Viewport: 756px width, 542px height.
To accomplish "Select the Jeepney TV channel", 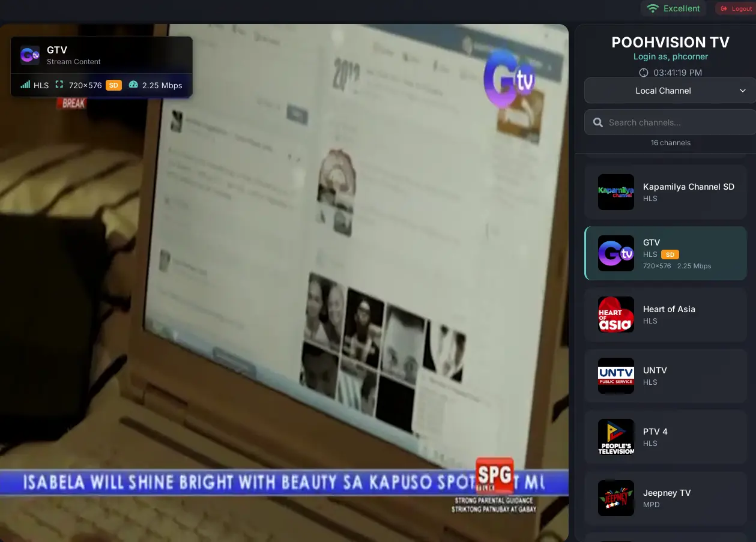I will (x=665, y=498).
